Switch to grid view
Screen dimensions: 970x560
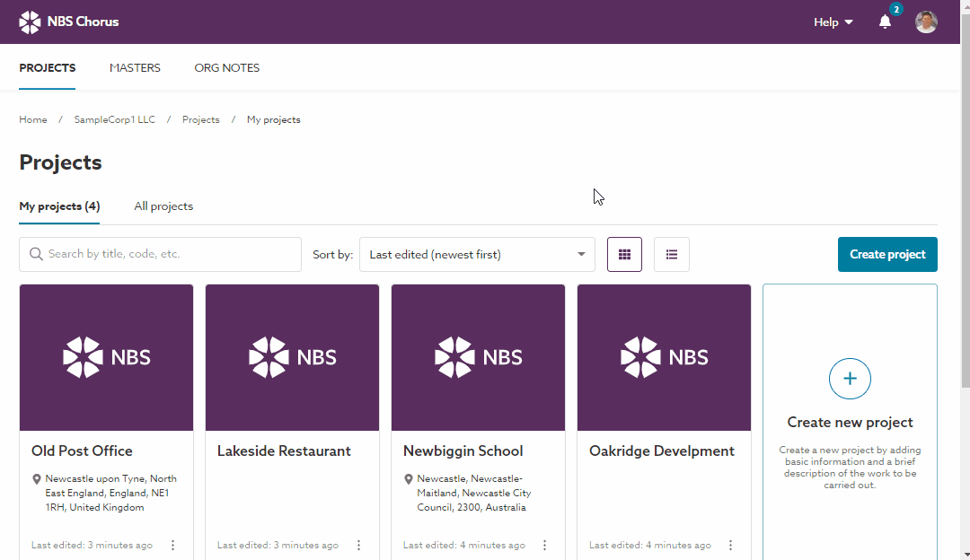pyautogui.click(x=624, y=255)
